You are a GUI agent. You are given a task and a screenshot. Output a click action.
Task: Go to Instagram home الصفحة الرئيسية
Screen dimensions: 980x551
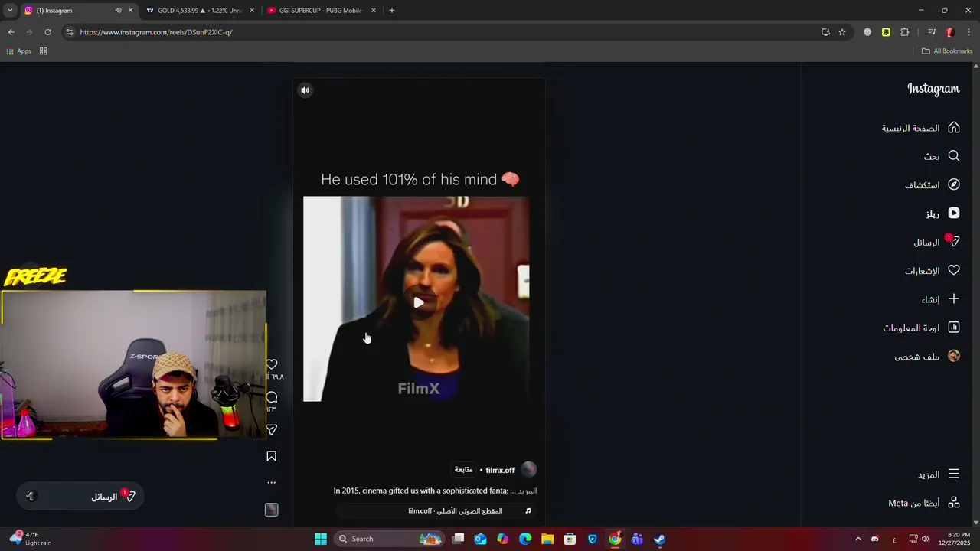pos(920,128)
